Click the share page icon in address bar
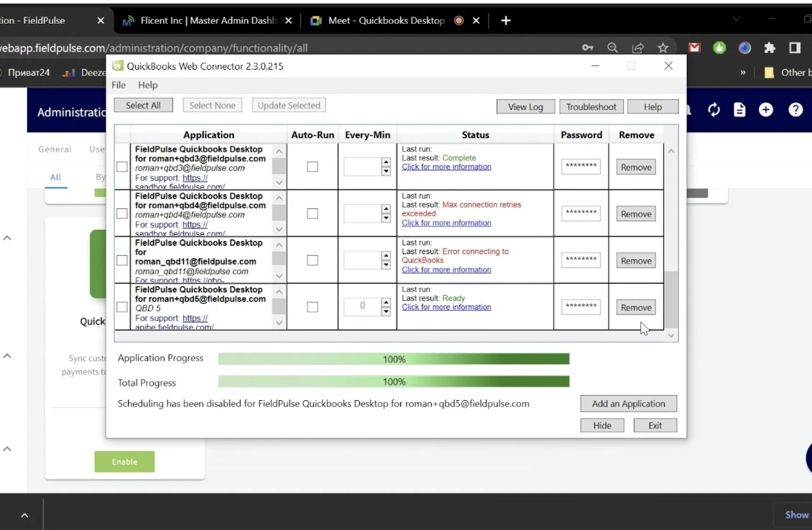This screenshot has height=530, width=812. click(x=638, y=47)
